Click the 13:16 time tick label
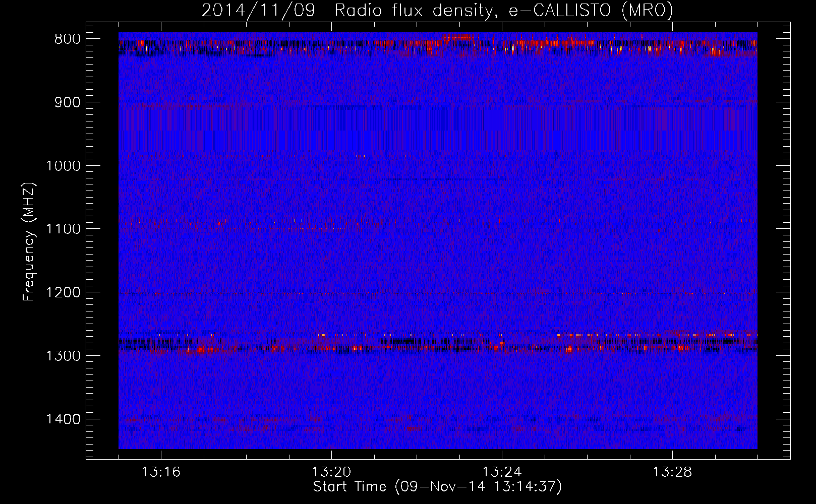The height and width of the screenshot is (504, 816). tap(161, 472)
